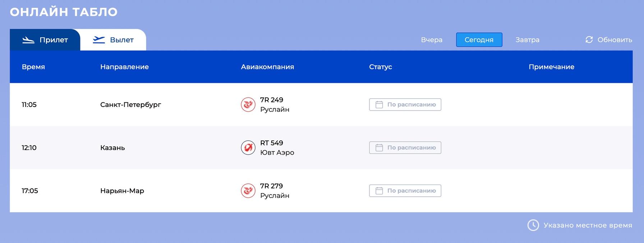This screenshot has height=243, width=644.
Task: Click the Время column header
Action: 33,67
